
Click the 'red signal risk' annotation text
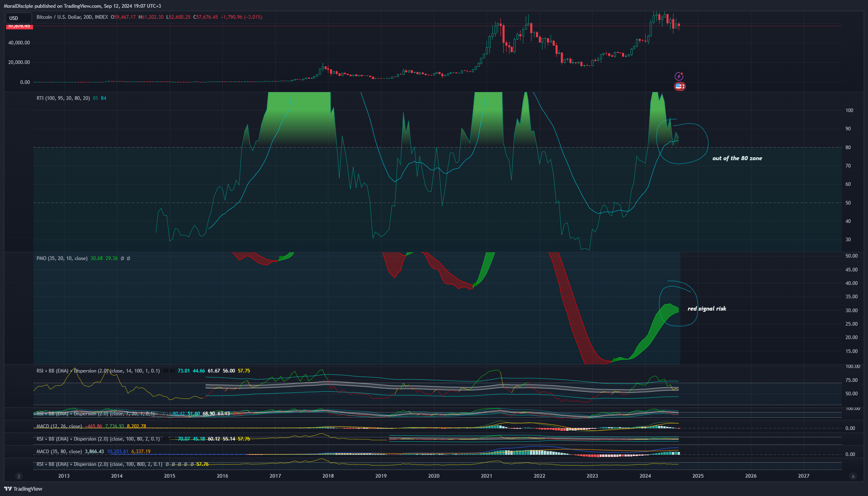click(707, 309)
